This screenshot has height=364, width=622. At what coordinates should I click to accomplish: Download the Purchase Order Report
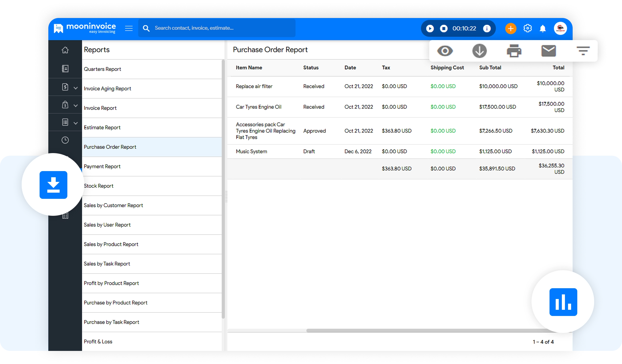479,51
